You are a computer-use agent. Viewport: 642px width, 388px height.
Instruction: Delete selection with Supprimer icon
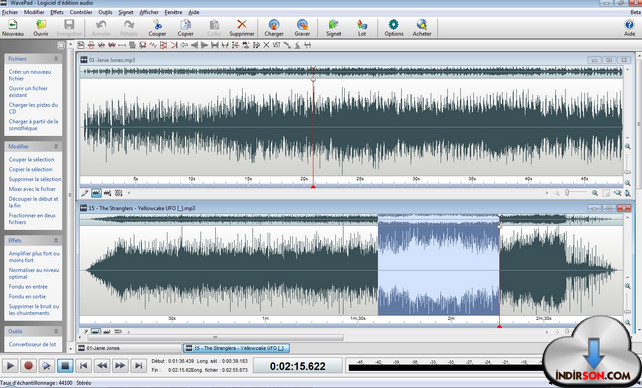[x=242, y=27]
